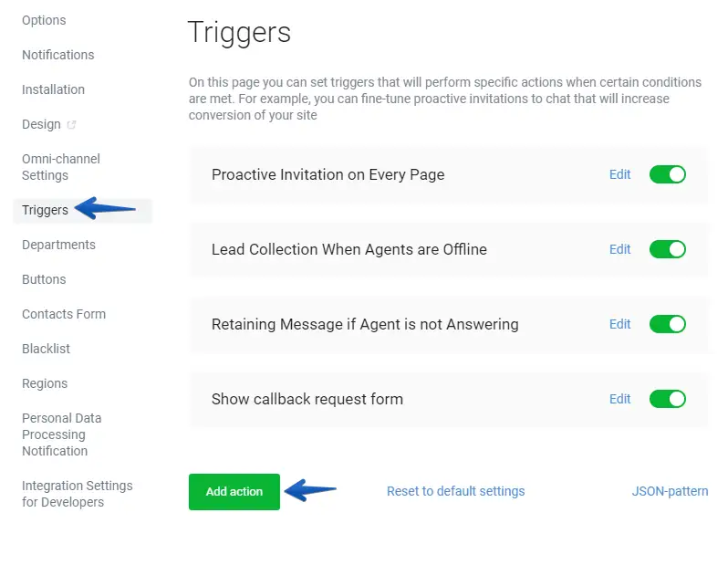Navigate to Departments section
This screenshot has width=728, height=565.
(58, 245)
